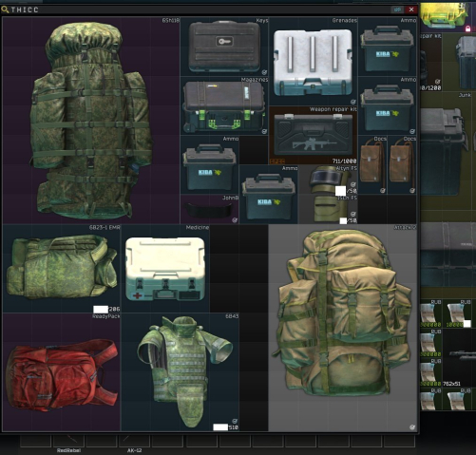Click the pink lock icon on the yellow case
Screen dimensions: 476x455
coord(467,28)
